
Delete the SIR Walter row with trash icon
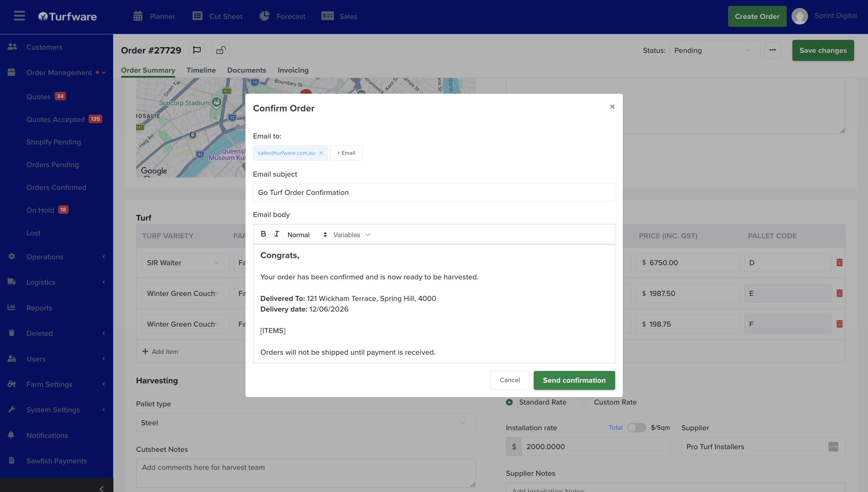839,263
